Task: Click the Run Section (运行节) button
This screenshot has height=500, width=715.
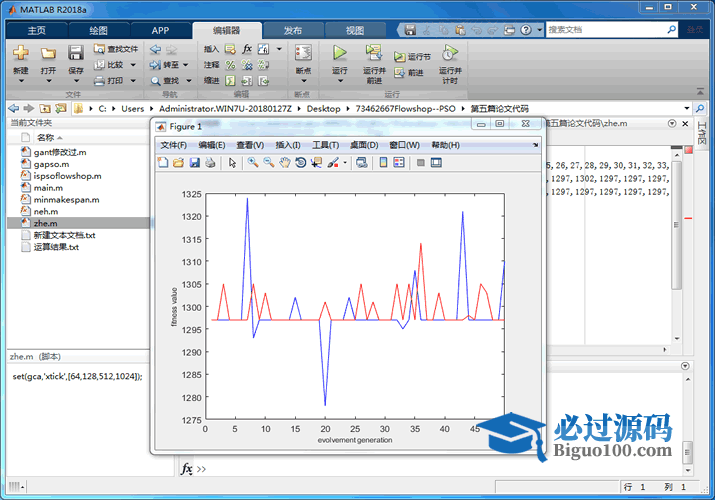Action: (412, 57)
